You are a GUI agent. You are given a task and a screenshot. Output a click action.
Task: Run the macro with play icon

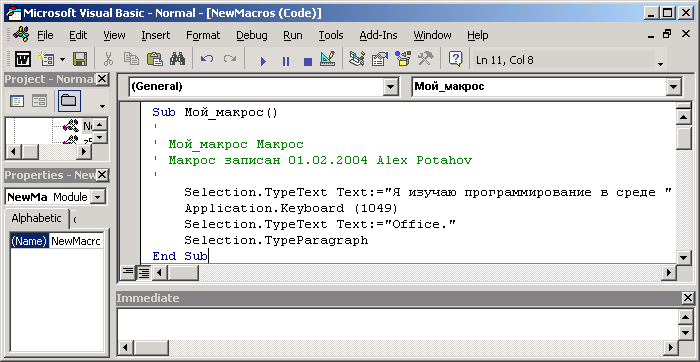263,61
